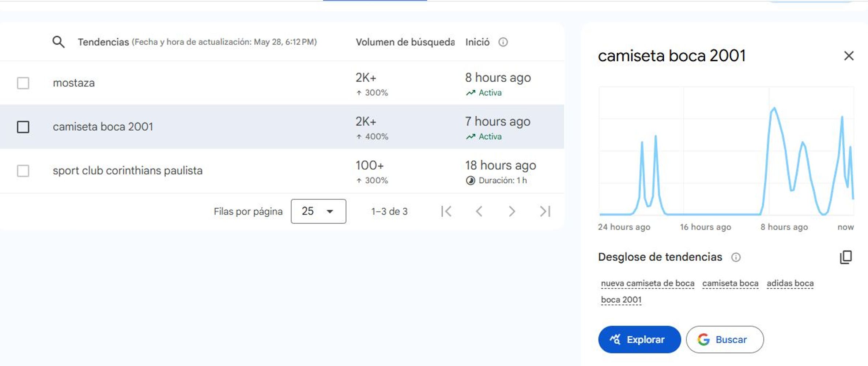Viewport: 868px width, 366px height.
Task: Open the rows per page dropdown showing 25
Action: pyautogui.click(x=318, y=211)
